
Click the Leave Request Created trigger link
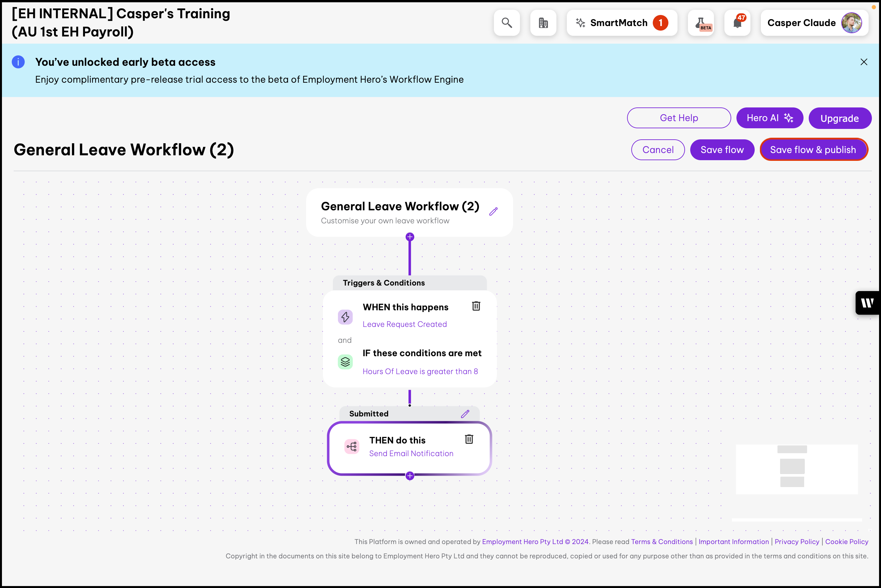[x=404, y=324]
